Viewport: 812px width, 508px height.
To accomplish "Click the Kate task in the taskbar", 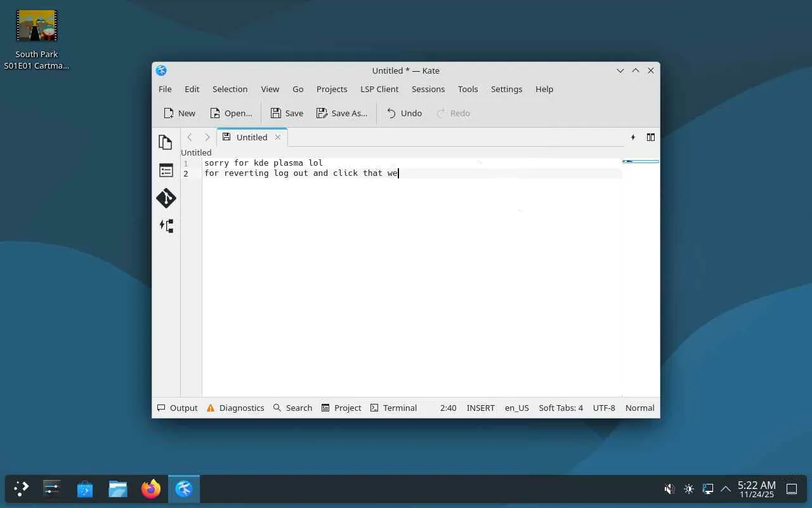I will tap(184, 489).
